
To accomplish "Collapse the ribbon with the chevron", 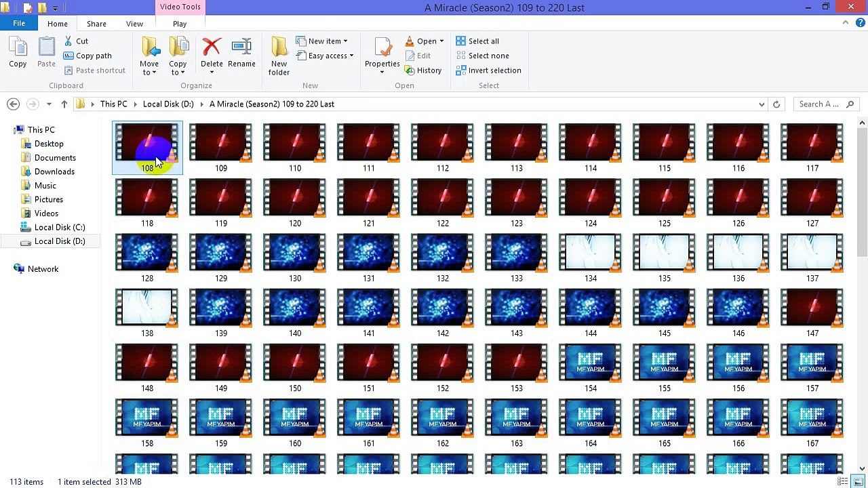I will (846, 23).
